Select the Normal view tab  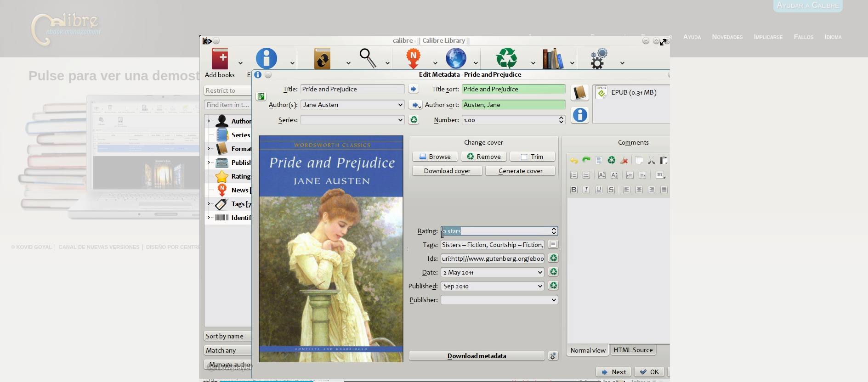point(588,350)
